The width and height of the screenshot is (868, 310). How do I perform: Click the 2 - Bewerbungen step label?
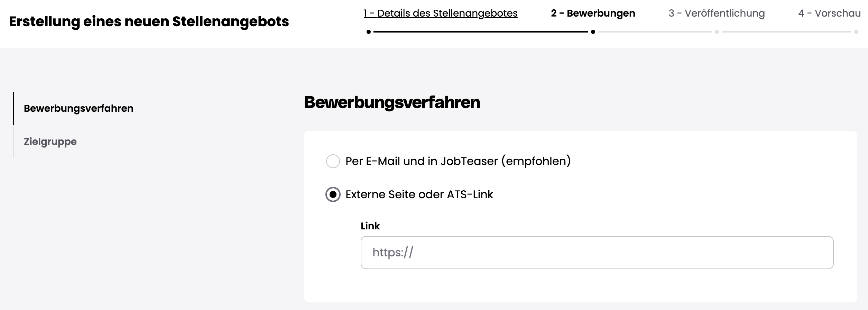point(593,13)
